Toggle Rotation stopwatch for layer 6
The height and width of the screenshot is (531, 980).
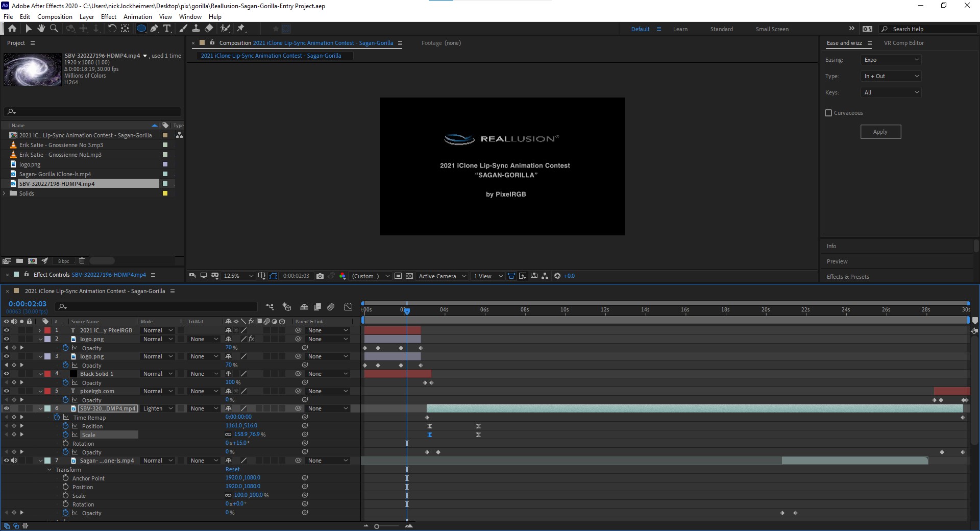(65, 444)
